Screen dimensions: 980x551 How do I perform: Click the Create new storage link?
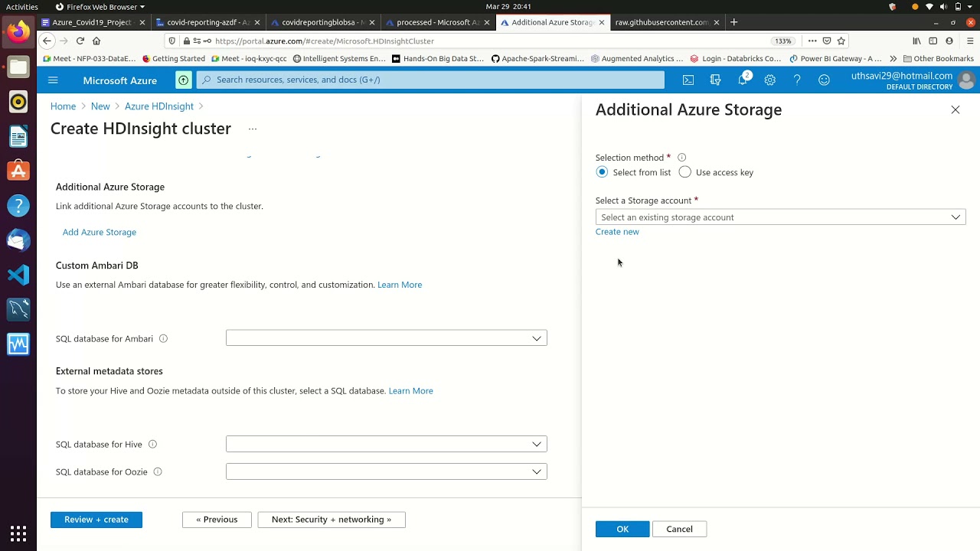617,232
